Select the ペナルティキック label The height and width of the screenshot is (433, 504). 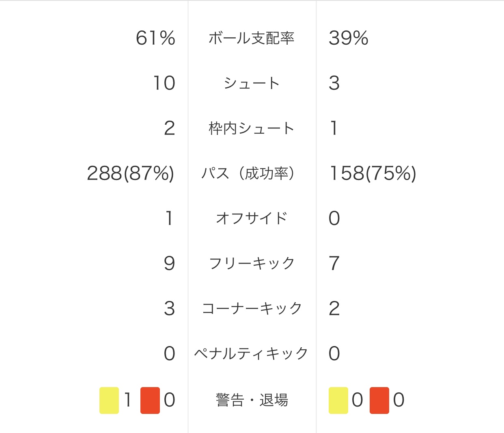tap(252, 353)
